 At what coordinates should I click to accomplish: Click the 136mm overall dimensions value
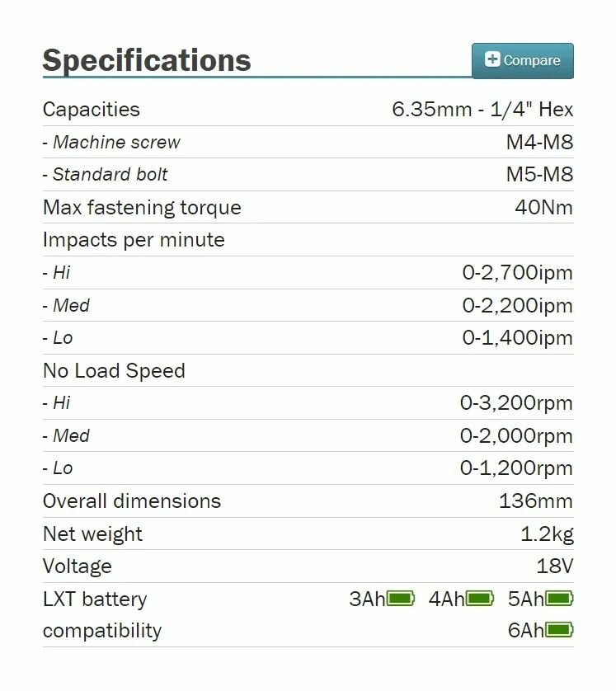pyautogui.click(x=536, y=501)
